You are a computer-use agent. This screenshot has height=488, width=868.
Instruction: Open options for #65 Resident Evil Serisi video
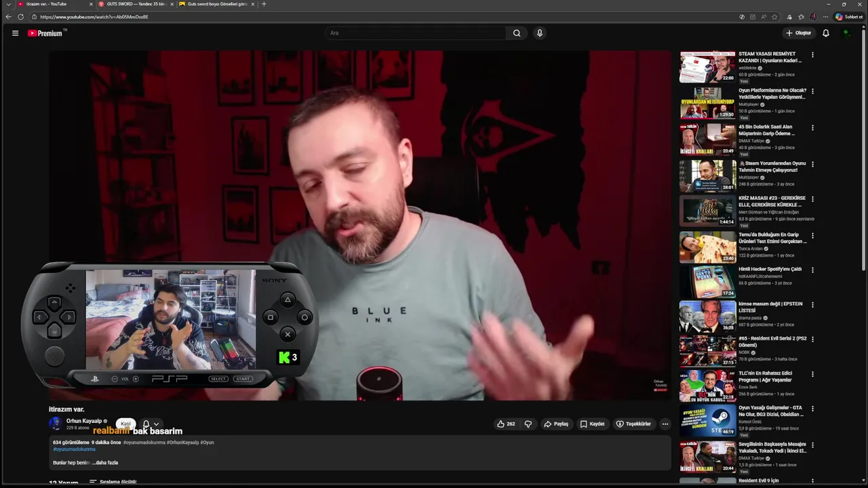[812, 340]
